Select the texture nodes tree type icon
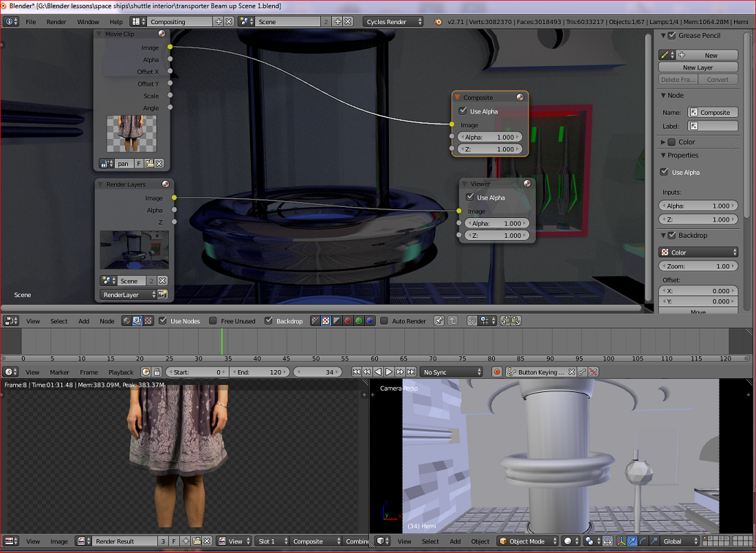The height and width of the screenshot is (553, 756). 148,321
